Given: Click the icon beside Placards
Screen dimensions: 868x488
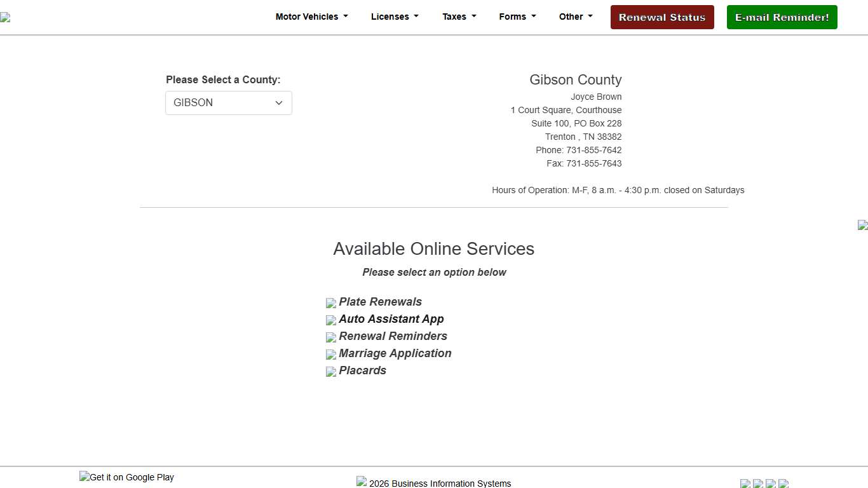Looking at the screenshot, I should tap(330, 372).
